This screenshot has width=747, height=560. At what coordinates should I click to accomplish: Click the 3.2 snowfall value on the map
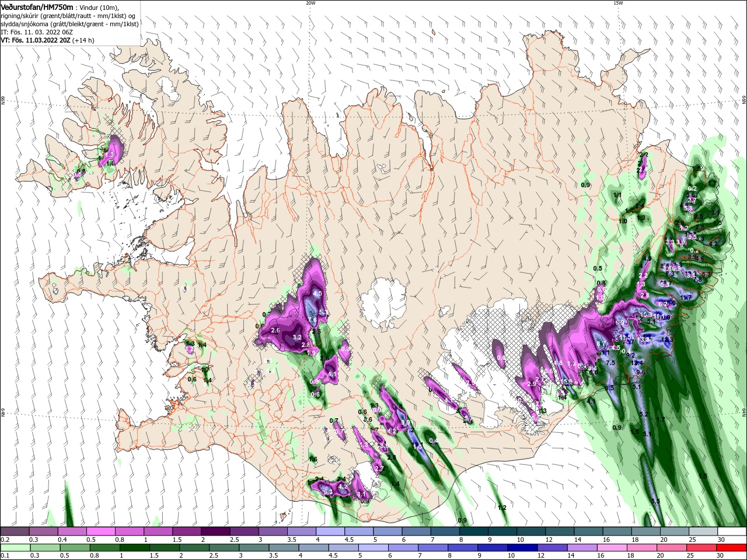click(x=296, y=337)
